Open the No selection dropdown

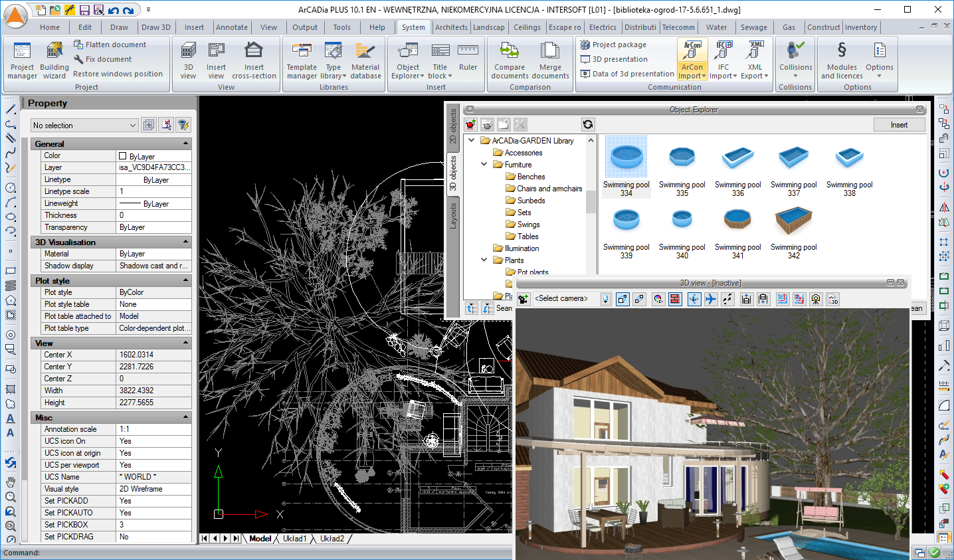pos(132,126)
